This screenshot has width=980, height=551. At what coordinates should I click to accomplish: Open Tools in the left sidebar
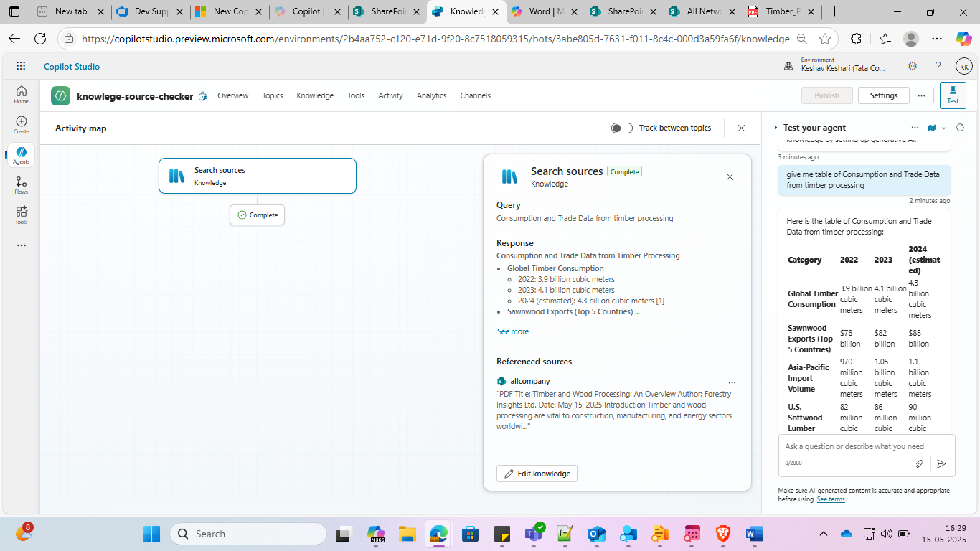click(22, 215)
